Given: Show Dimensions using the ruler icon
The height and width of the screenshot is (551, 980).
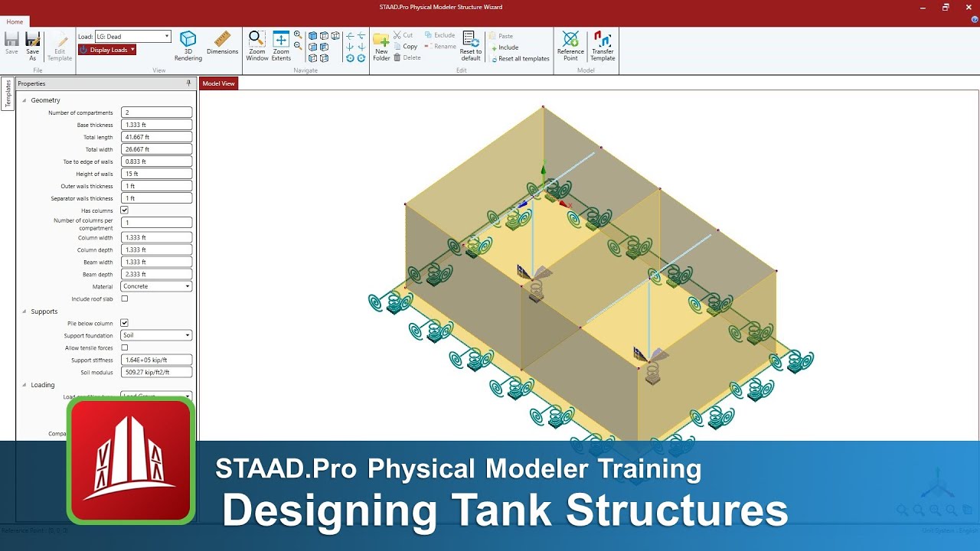Looking at the screenshot, I should pyautogui.click(x=222, y=44).
